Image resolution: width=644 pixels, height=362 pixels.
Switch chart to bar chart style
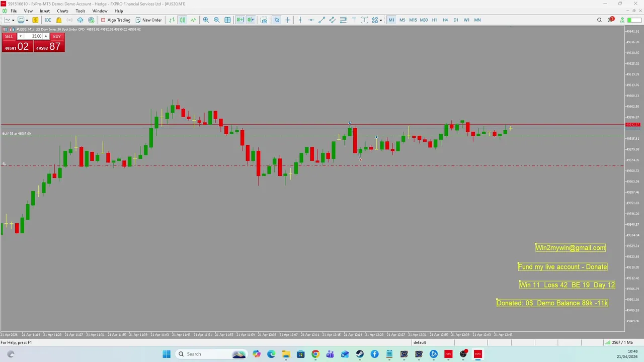pyautogui.click(x=172, y=20)
